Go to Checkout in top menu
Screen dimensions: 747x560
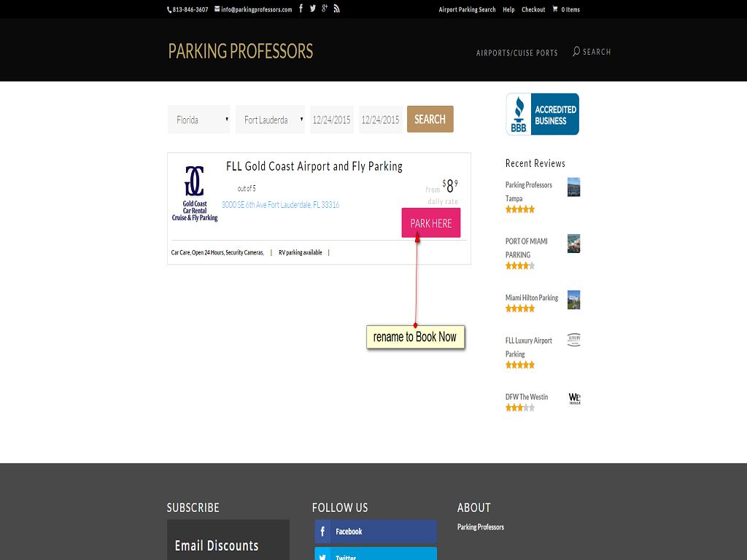coord(533,9)
